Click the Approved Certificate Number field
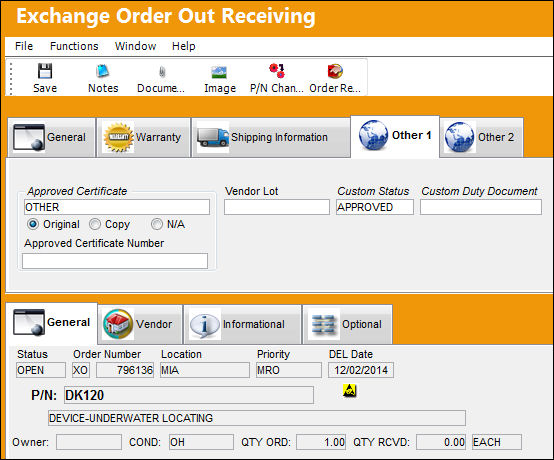Viewport: 554px width, 460px height. coord(115,261)
